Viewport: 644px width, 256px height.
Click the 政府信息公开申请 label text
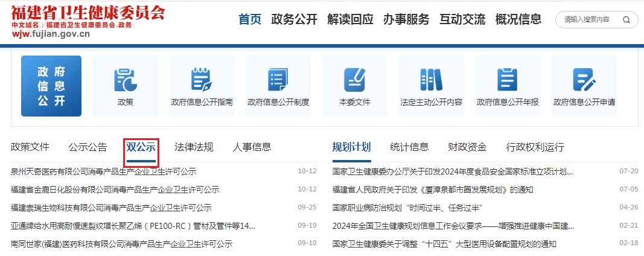coord(584,102)
